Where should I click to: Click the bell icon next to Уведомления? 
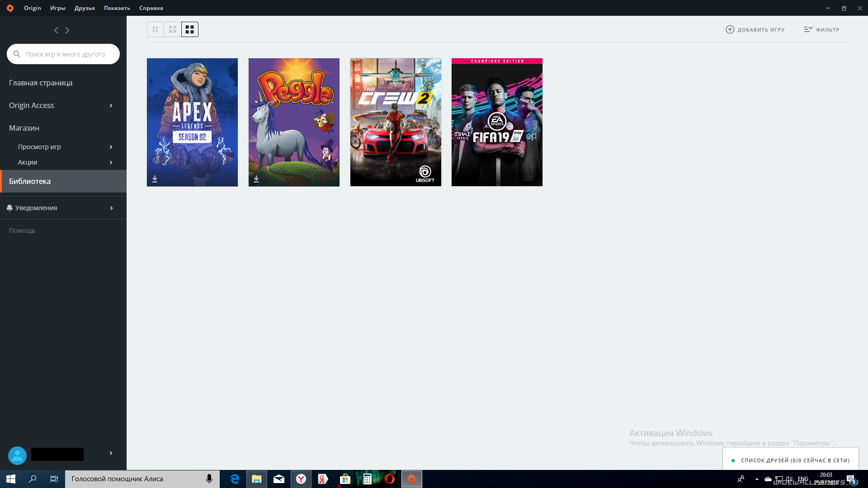coord(9,208)
